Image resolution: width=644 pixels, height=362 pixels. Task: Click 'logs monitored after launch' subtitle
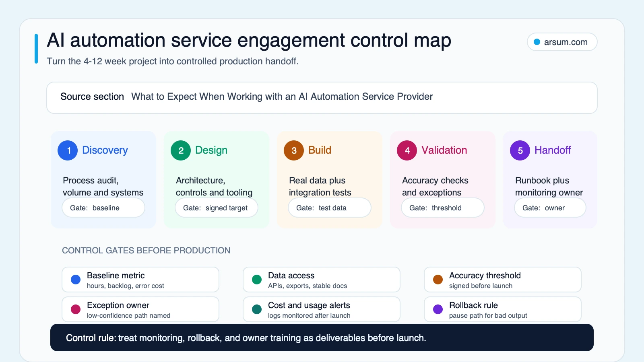(309, 316)
